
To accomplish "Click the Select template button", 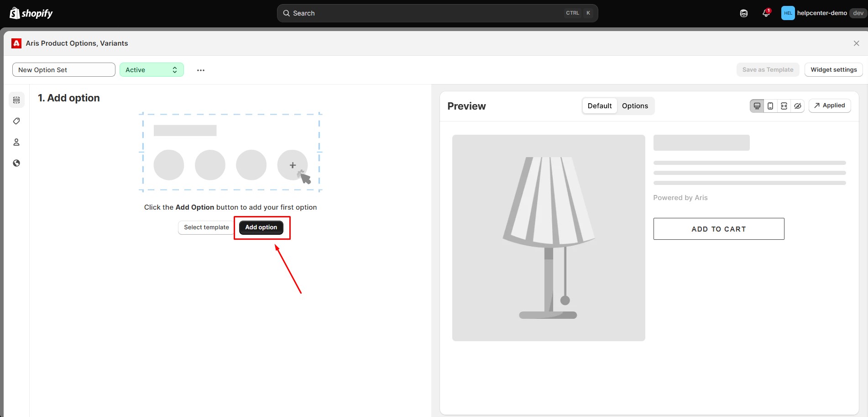I will tap(206, 227).
